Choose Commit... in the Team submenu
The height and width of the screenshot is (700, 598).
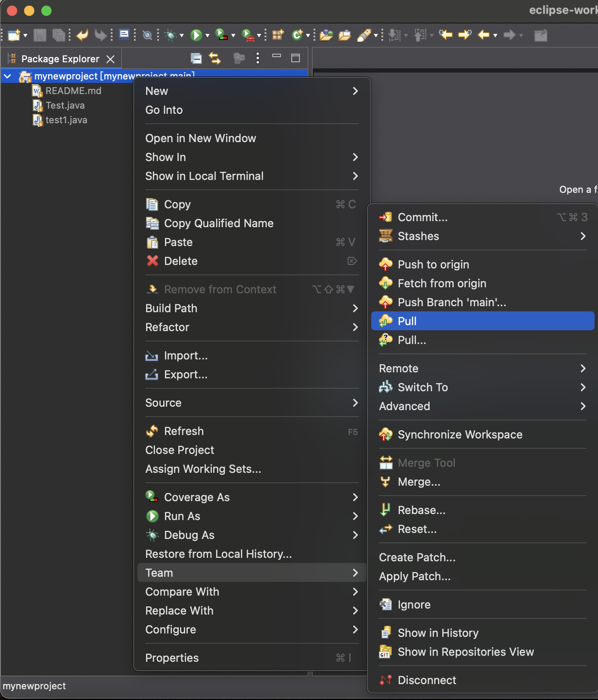[422, 217]
